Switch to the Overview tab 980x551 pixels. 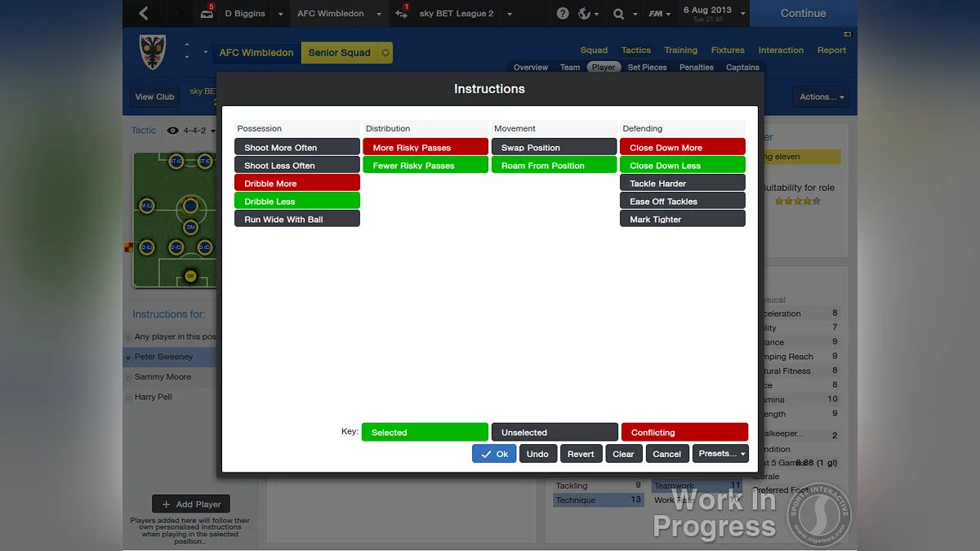531,68
